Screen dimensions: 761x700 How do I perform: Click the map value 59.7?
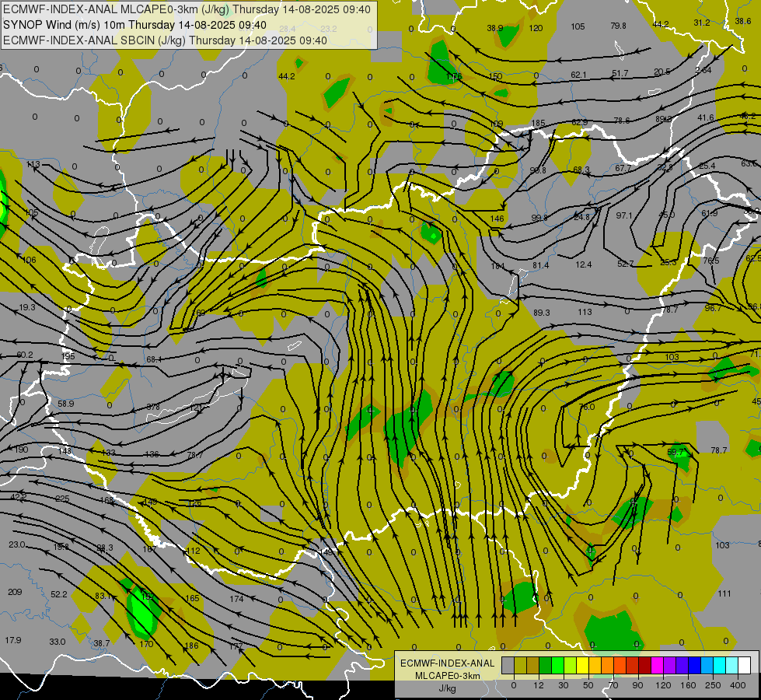pos(675,452)
